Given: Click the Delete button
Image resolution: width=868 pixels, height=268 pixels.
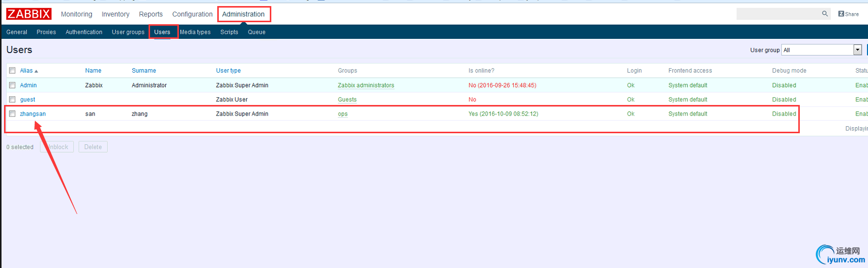Looking at the screenshot, I should click(93, 147).
